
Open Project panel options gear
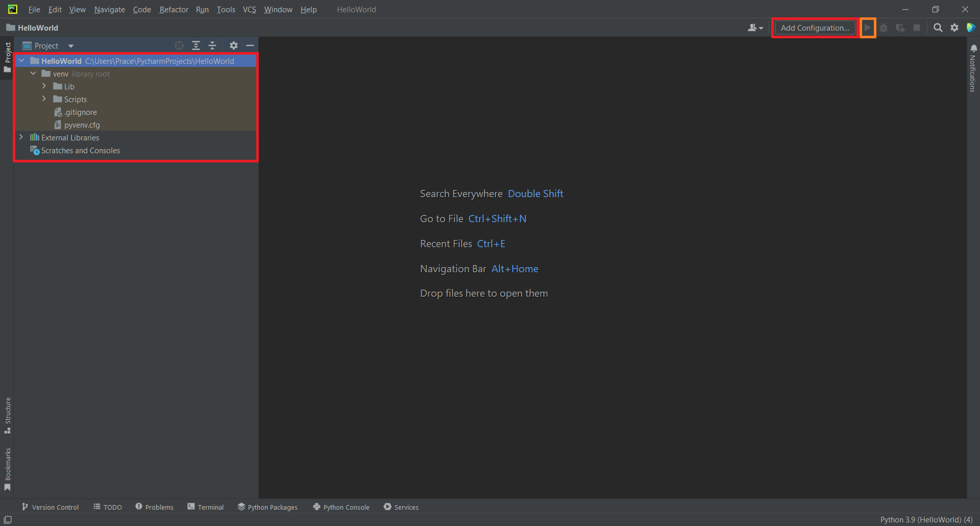[x=234, y=45]
